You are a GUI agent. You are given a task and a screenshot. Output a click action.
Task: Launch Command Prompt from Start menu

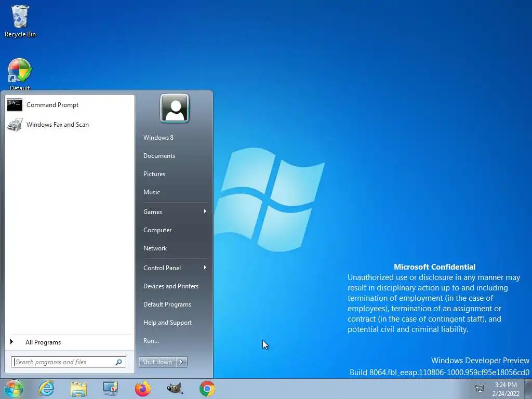point(70,105)
